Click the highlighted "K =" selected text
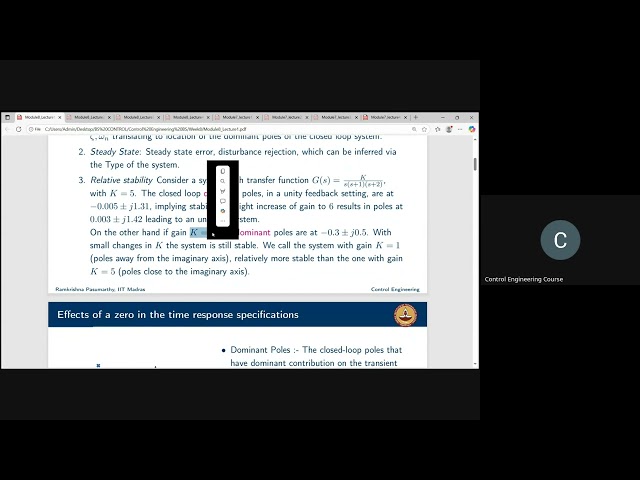Screen dimensions: 640x480 [199, 232]
